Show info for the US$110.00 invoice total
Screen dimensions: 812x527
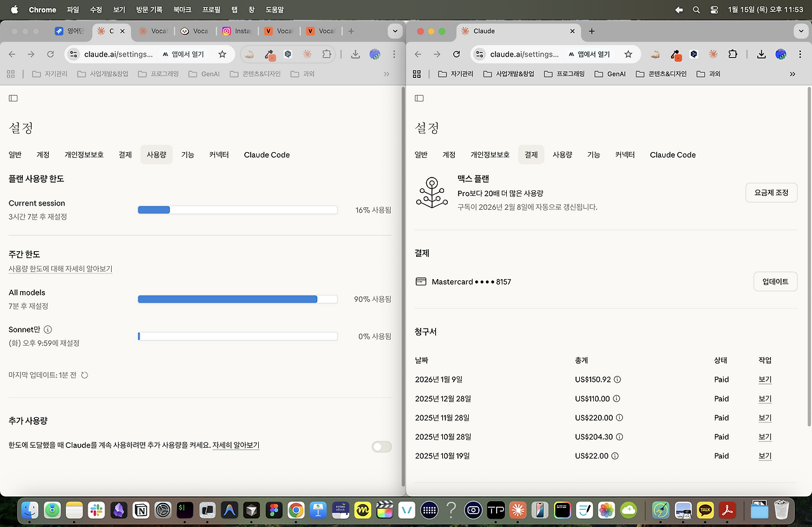pos(617,399)
